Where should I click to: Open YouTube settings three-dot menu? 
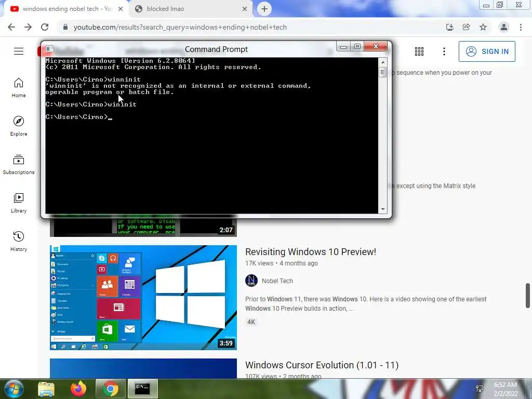(444, 51)
